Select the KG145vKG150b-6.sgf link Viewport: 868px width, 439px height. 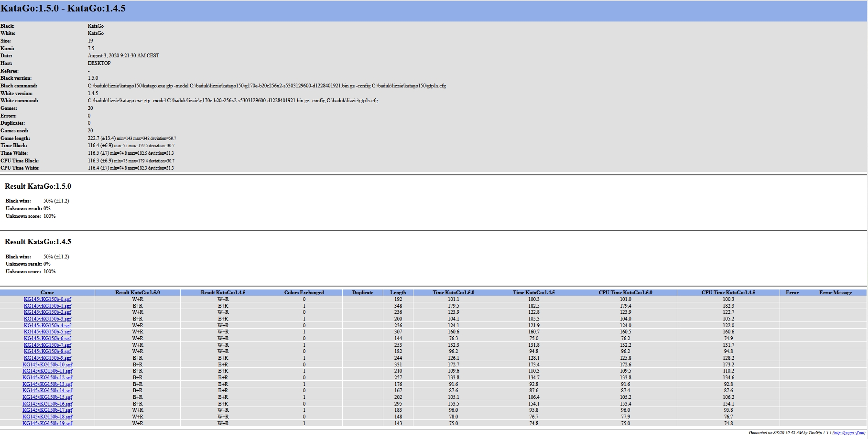pyautogui.click(x=47, y=339)
